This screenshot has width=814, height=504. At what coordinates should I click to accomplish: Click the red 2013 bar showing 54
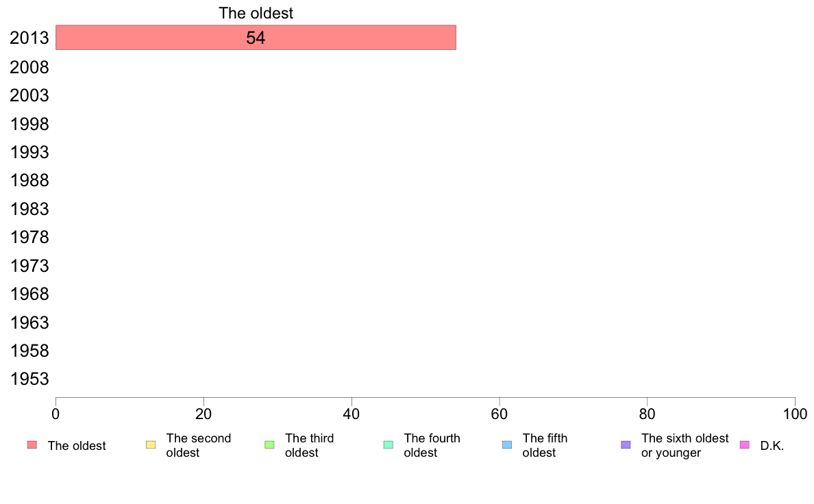tap(256, 38)
